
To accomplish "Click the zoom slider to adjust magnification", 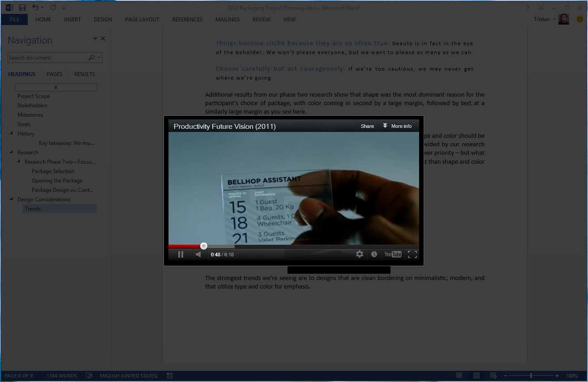I will tap(531, 376).
